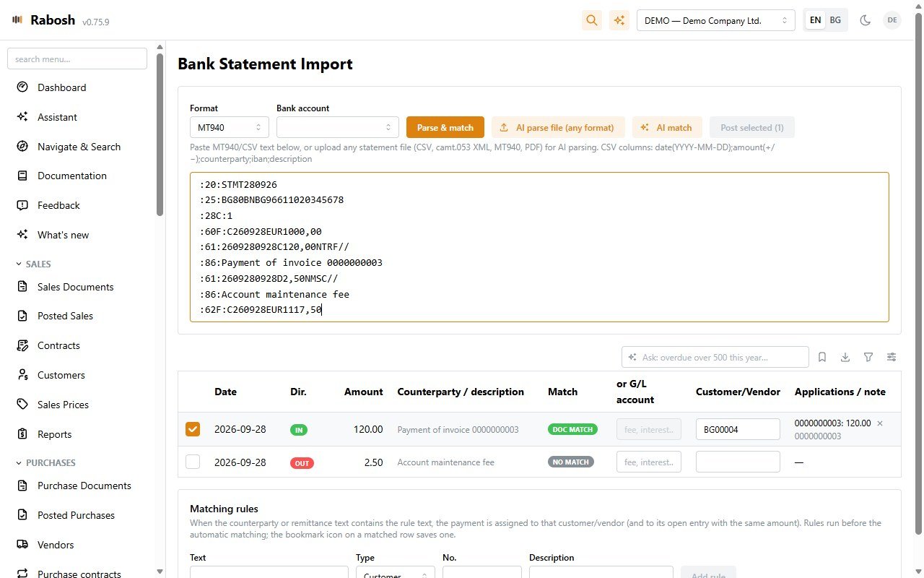Viewport: 924px width, 578px height.
Task: Open Purchase Documents in the sidebar
Action: coord(84,486)
